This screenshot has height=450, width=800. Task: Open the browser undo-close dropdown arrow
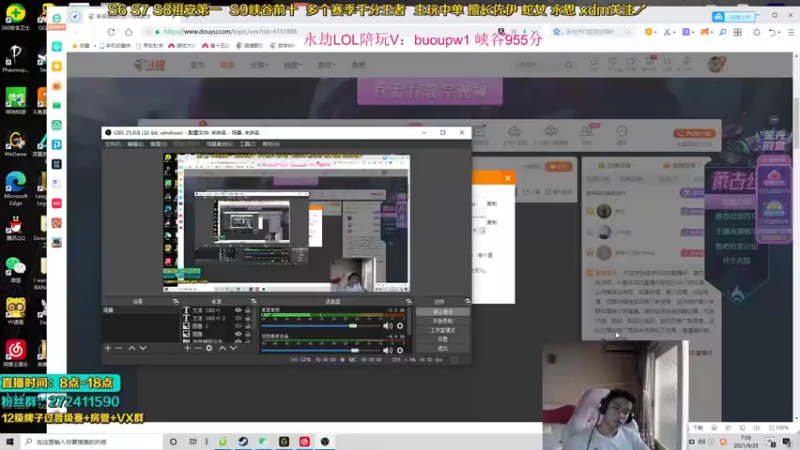[x=780, y=32]
